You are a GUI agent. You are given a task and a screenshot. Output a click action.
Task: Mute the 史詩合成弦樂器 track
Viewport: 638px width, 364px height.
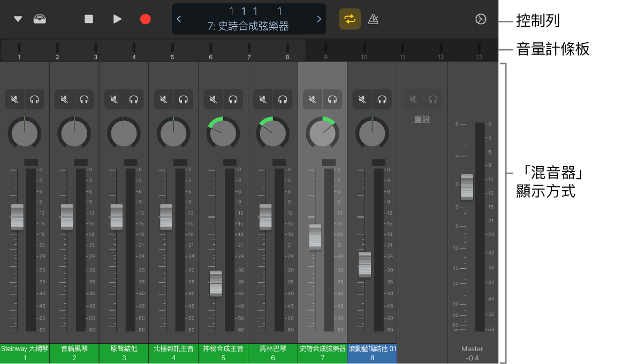[312, 99]
